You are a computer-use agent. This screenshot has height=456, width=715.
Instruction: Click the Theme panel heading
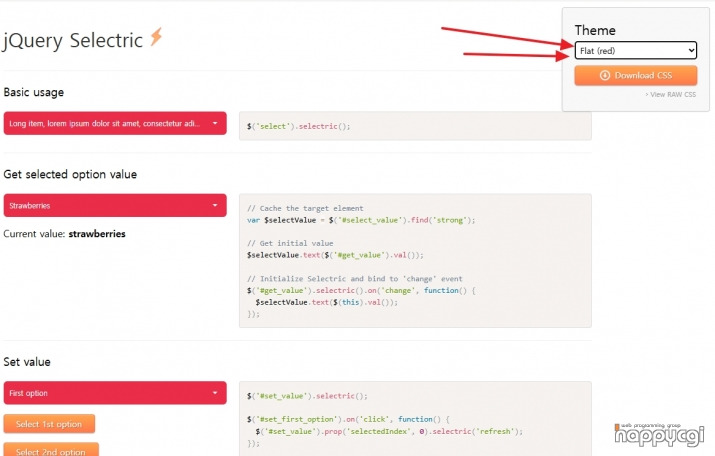click(x=595, y=30)
